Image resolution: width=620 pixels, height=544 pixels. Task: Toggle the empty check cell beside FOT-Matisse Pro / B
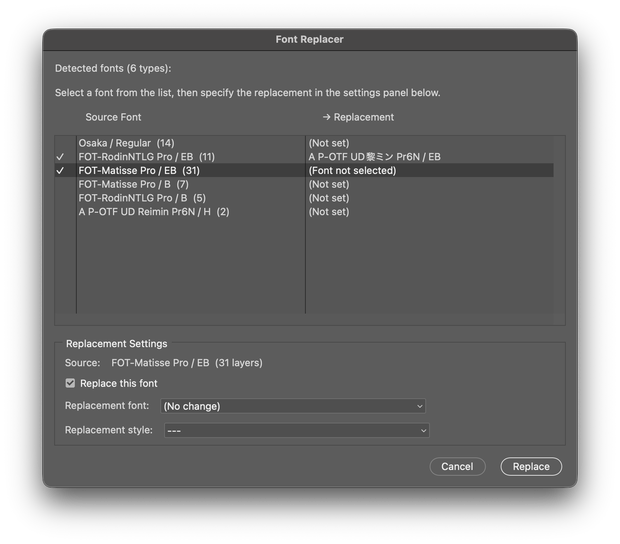(x=65, y=184)
